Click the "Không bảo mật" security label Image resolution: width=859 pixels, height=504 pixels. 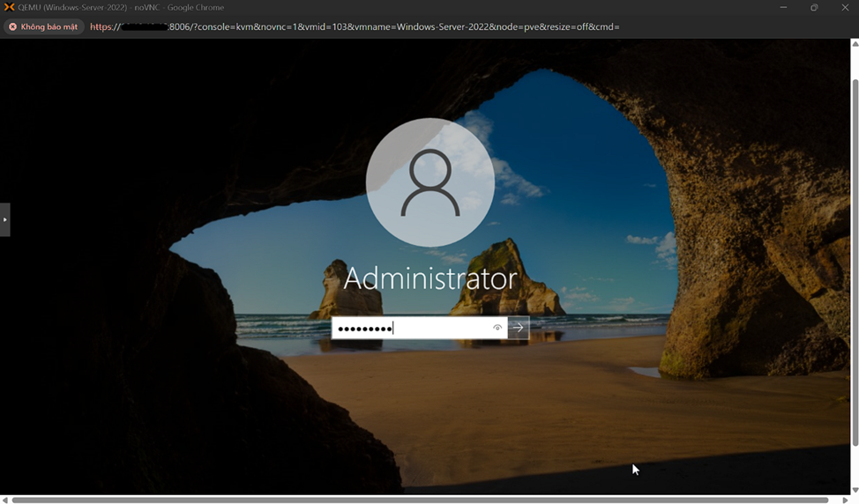tap(49, 27)
